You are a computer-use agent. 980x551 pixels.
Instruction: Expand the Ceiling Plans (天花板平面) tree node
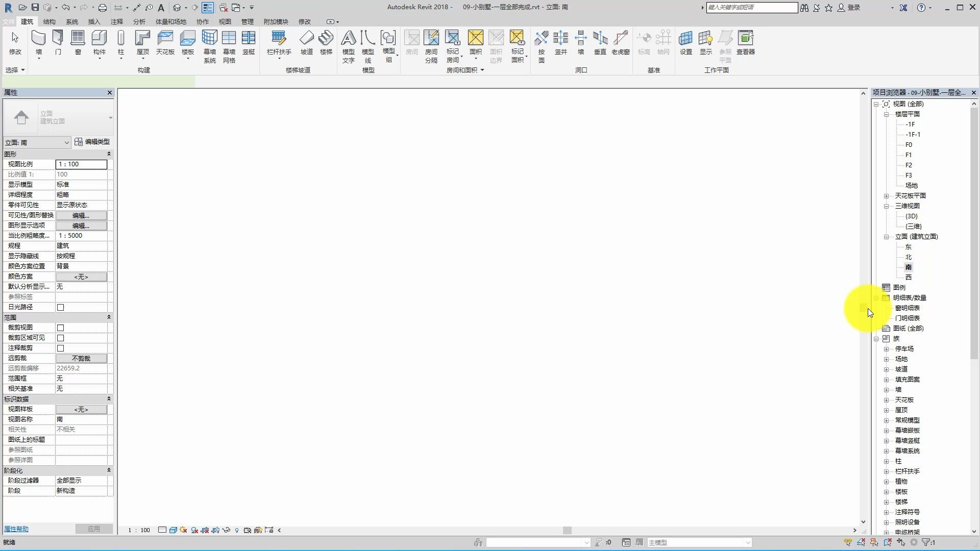(x=887, y=196)
